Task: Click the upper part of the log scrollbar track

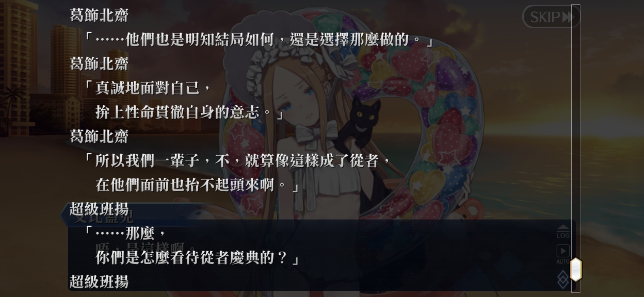Action: pyautogui.click(x=576, y=82)
